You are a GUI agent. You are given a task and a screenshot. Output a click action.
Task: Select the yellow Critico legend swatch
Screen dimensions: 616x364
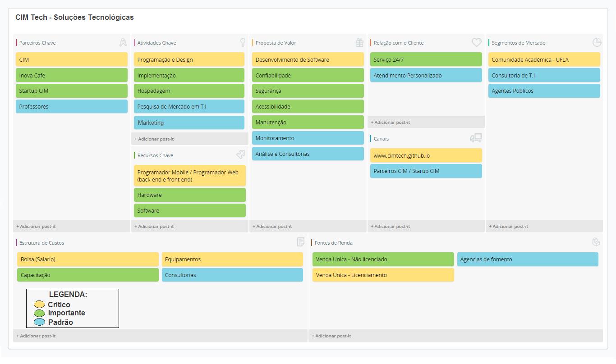coord(40,305)
